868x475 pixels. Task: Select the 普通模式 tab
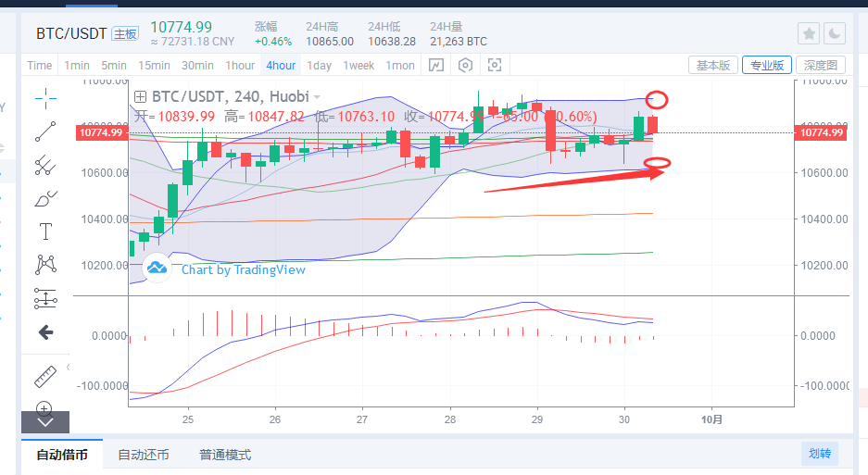coord(225,455)
